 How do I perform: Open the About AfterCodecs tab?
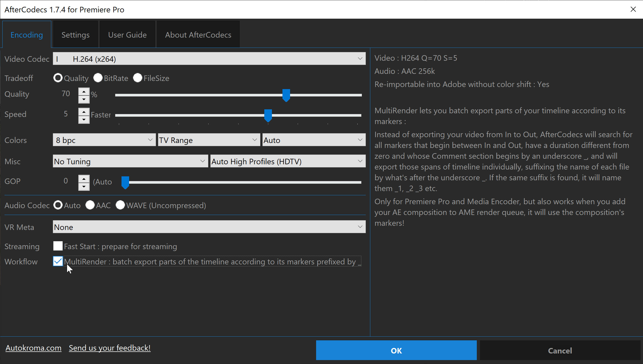click(198, 34)
